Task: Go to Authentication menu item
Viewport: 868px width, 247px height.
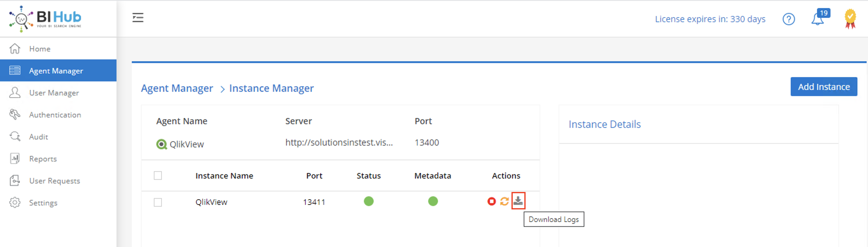Action: pos(58,115)
